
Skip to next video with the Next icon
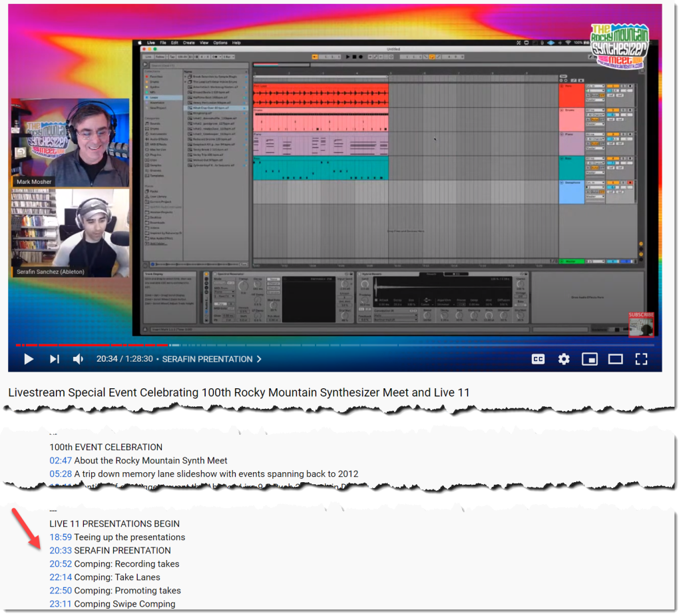point(55,359)
